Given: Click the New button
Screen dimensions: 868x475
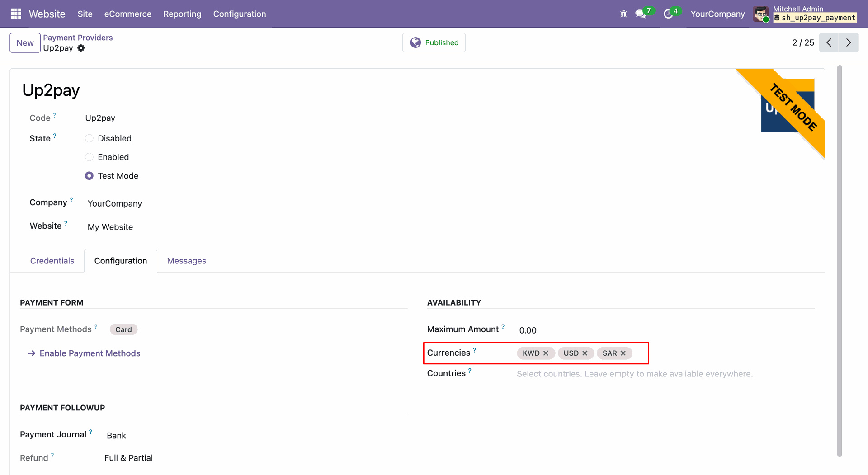Looking at the screenshot, I should pyautogui.click(x=25, y=43).
